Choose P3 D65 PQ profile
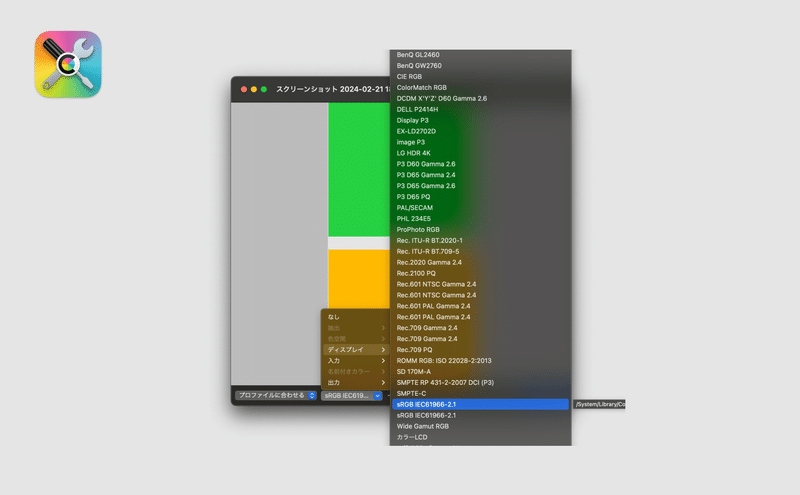The width and height of the screenshot is (800, 495). [x=481, y=197]
